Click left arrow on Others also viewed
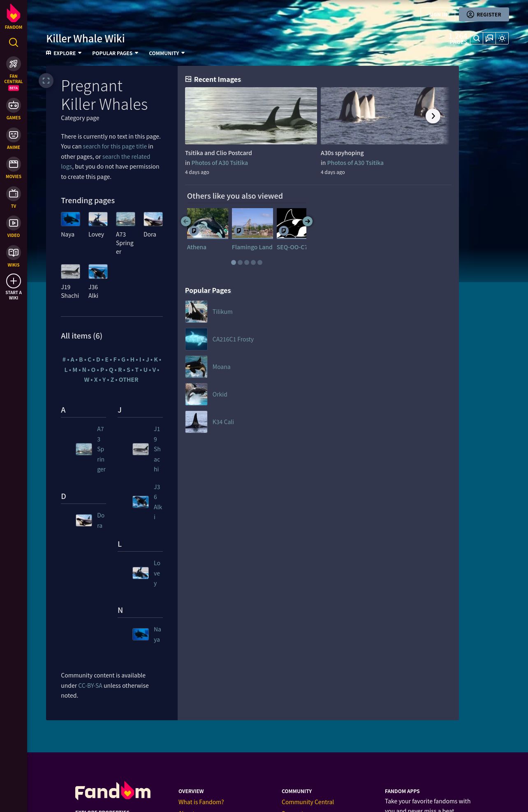Image resolution: width=528 pixels, height=812 pixels. click(186, 221)
